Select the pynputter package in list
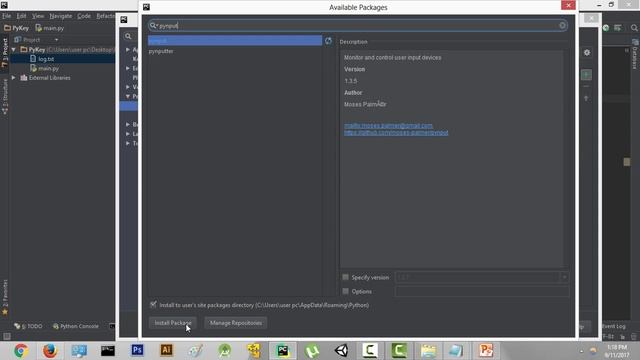 (x=161, y=51)
